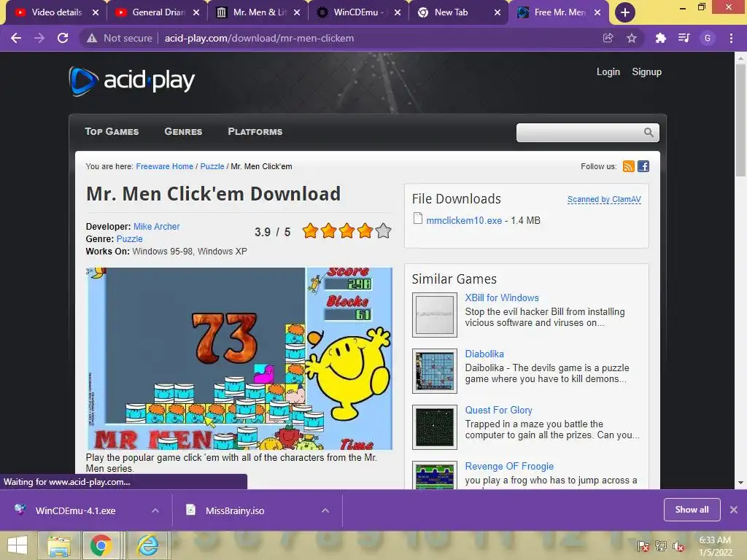Viewport: 747px width, 560px height.
Task: Launch Internet Explorer from the taskbar
Action: [x=147, y=545]
